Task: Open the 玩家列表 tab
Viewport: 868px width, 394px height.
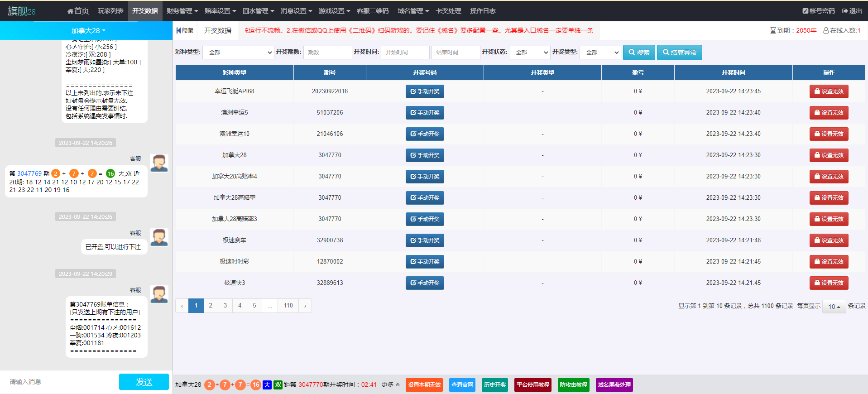Action: (x=110, y=11)
